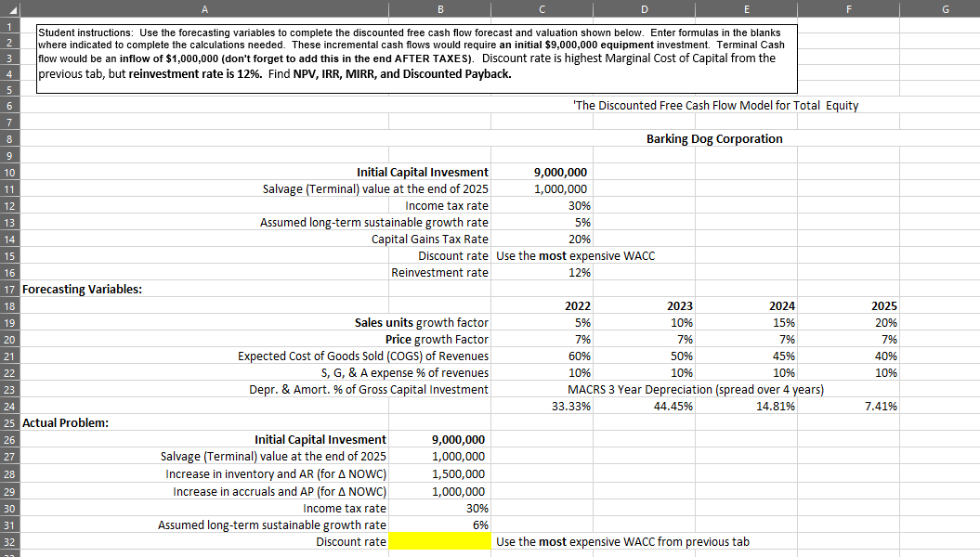The height and width of the screenshot is (557, 980).
Task: Select the 2024 year header cell
Action: (782, 306)
